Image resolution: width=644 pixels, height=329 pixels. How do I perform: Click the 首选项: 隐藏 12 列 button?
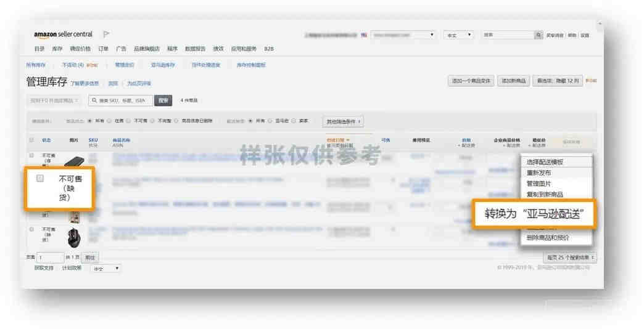click(x=558, y=81)
